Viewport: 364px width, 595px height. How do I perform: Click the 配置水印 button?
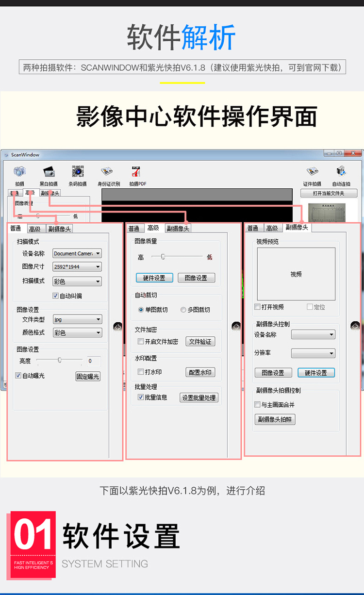[200, 372]
